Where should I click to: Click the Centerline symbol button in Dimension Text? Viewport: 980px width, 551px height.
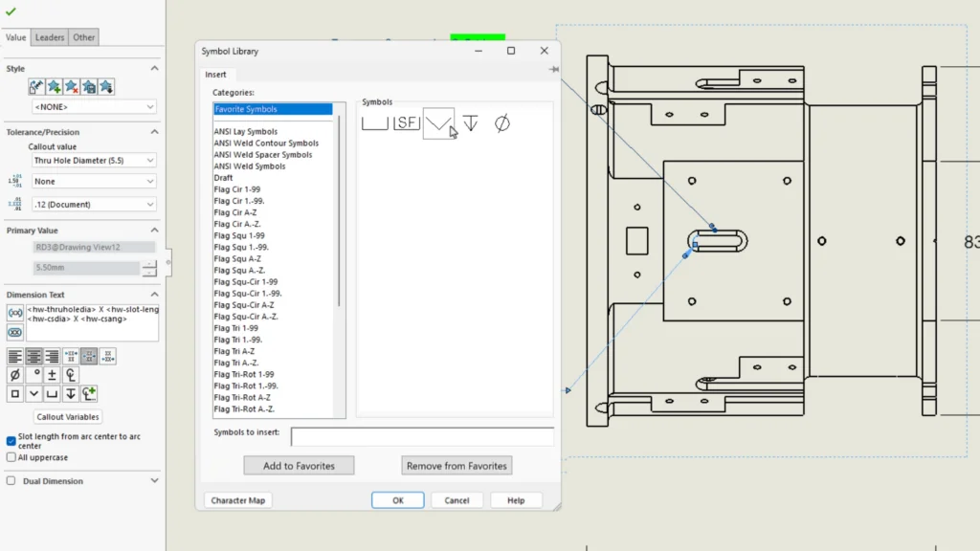point(70,375)
